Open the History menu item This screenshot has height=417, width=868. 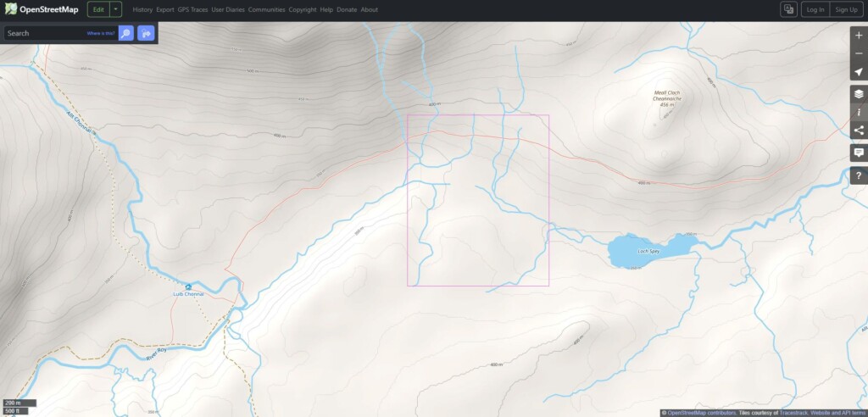point(142,9)
